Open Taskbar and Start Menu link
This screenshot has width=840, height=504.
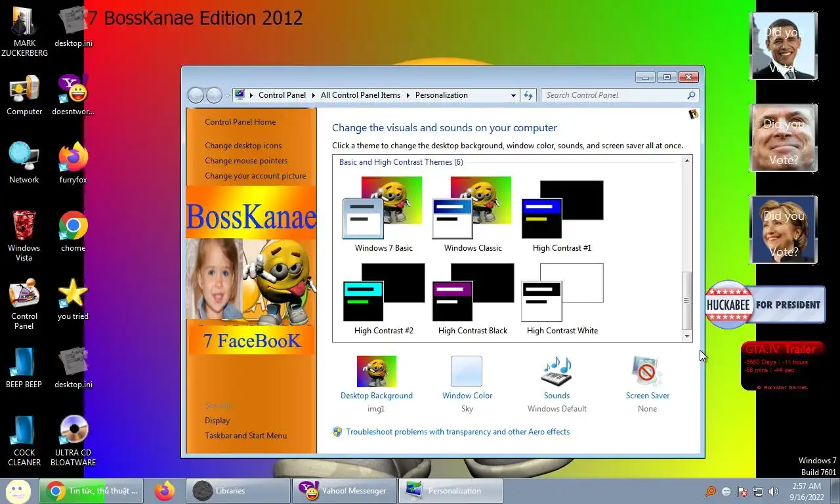tap(245, 436)
